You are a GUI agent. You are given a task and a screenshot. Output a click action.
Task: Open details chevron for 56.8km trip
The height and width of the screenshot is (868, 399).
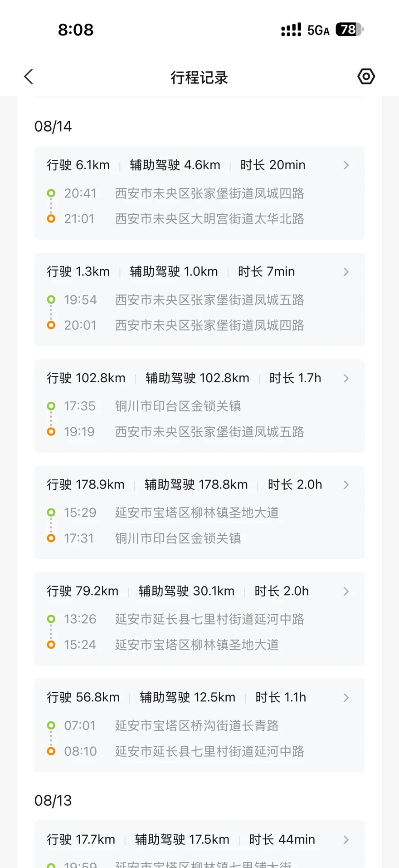pyautogui.click(x=346, y=698)
